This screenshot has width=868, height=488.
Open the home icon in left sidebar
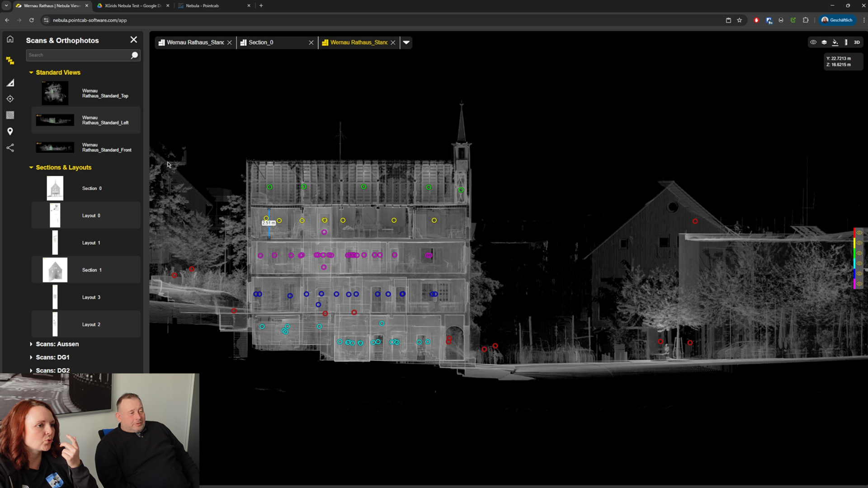[x=10, y=39]
